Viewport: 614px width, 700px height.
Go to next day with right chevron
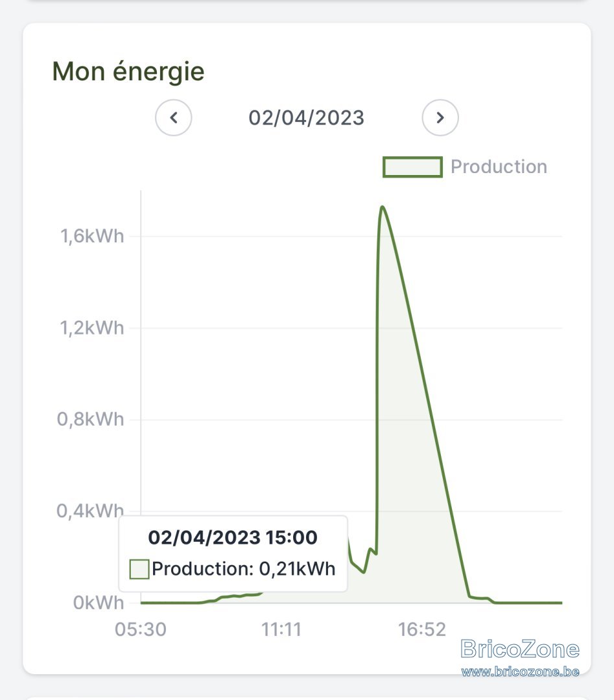[x=440, y=117]
